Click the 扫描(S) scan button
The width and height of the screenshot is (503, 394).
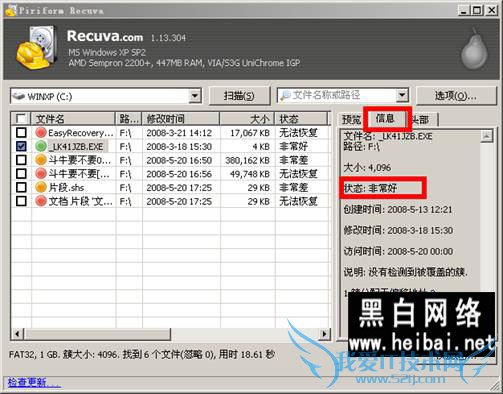239,96
